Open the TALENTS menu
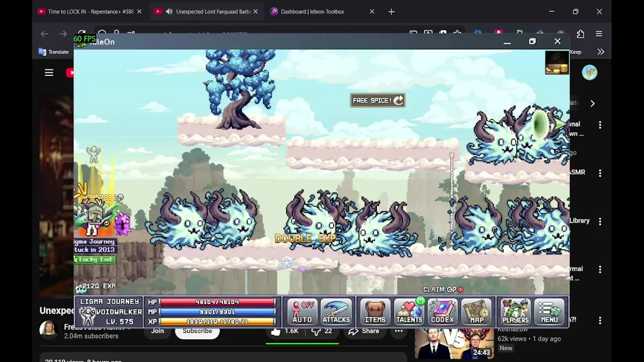The width and height of the screenshot is (644, 362). (x=409, y=312)
